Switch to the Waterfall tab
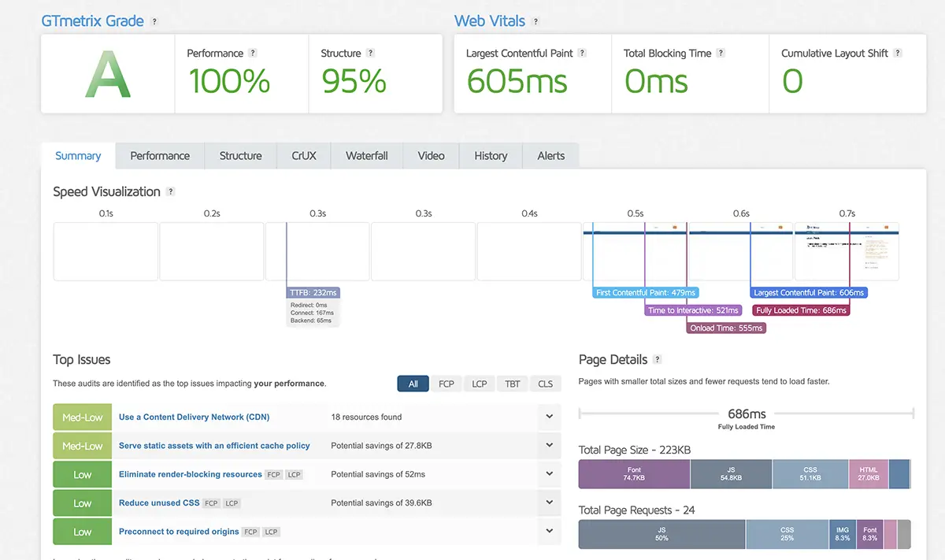945x560 pixels. coord(366,156)
